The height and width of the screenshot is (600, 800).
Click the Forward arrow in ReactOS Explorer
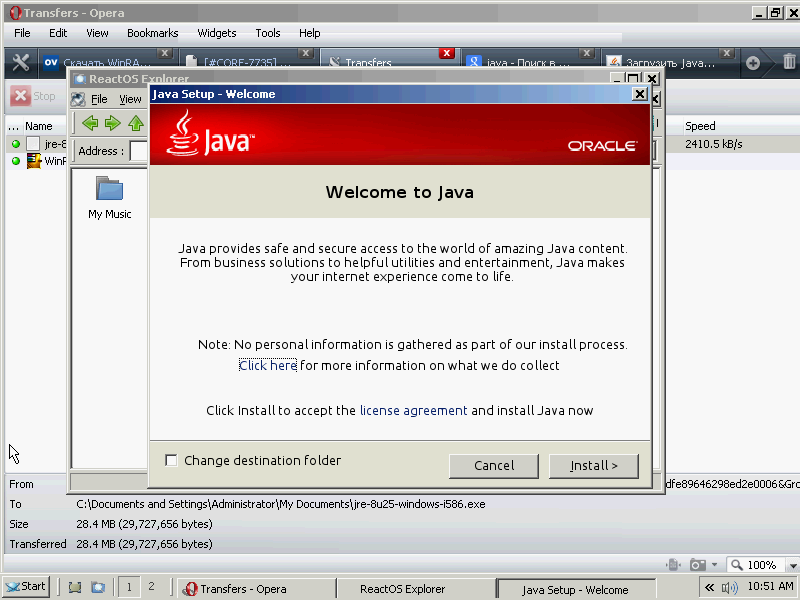112,123
